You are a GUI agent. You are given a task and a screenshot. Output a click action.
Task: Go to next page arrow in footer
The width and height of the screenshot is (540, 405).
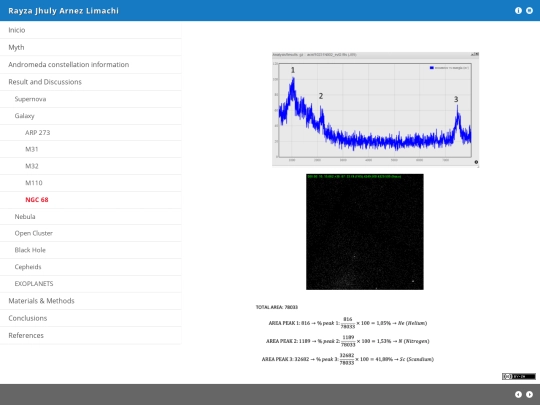point(529,395)
